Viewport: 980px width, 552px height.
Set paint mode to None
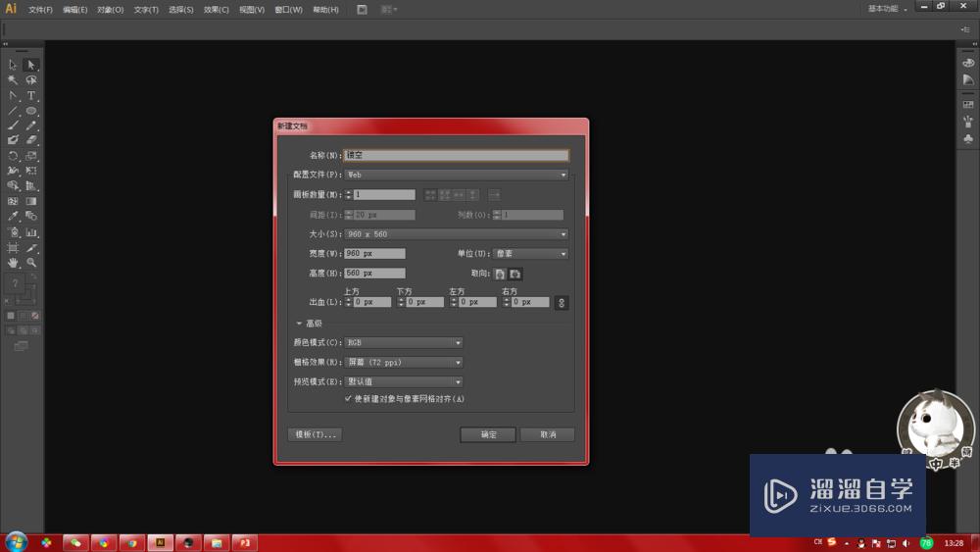(x=35, y=316)
